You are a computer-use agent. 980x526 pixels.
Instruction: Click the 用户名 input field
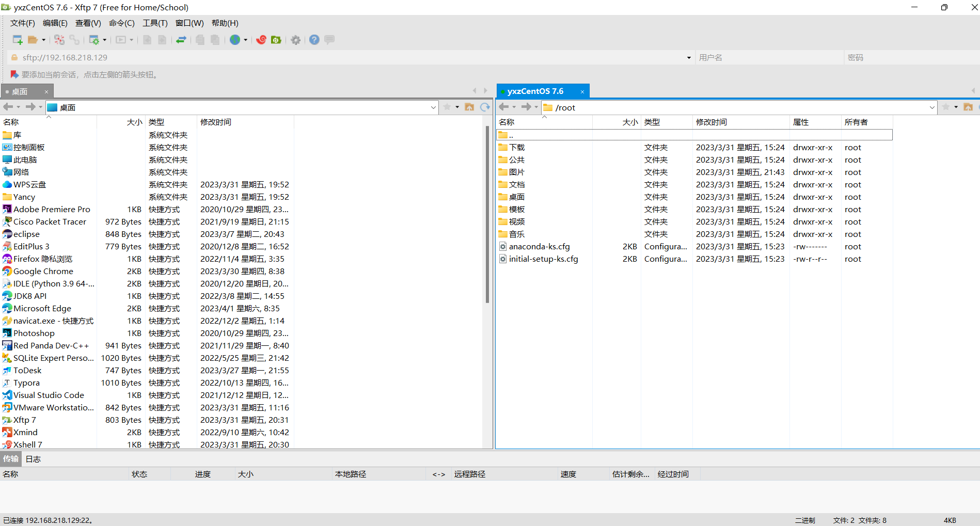pos(769,57)
